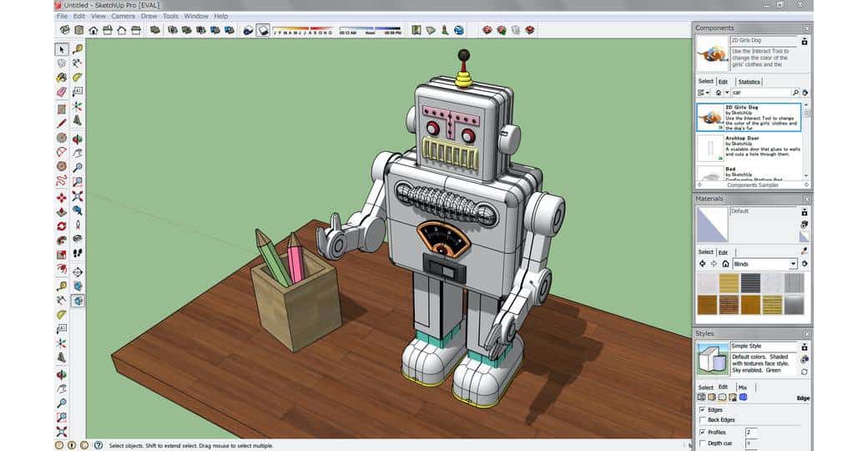Image resolution: width=868 pixels, height=451 pixels.
Task: Toggle the Shadows button in top toolbar
Action: click(264, 30)
